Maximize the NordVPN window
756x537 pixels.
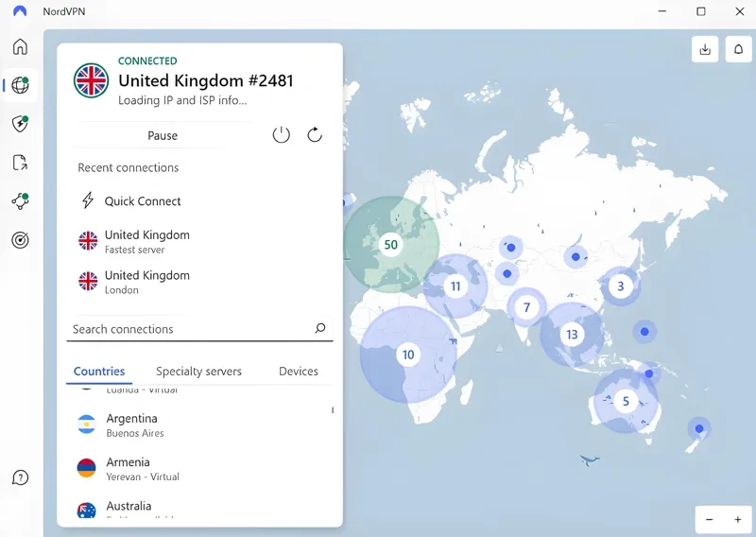pos(701,11)
